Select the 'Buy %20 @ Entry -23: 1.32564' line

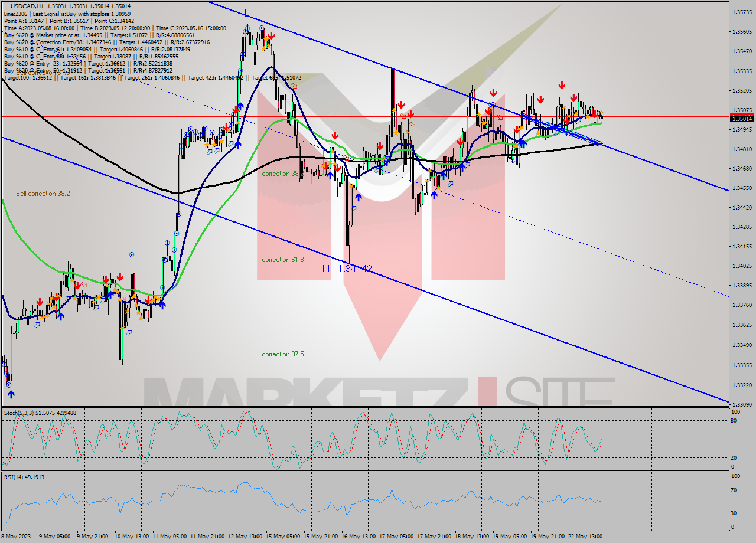click(88, 63)
